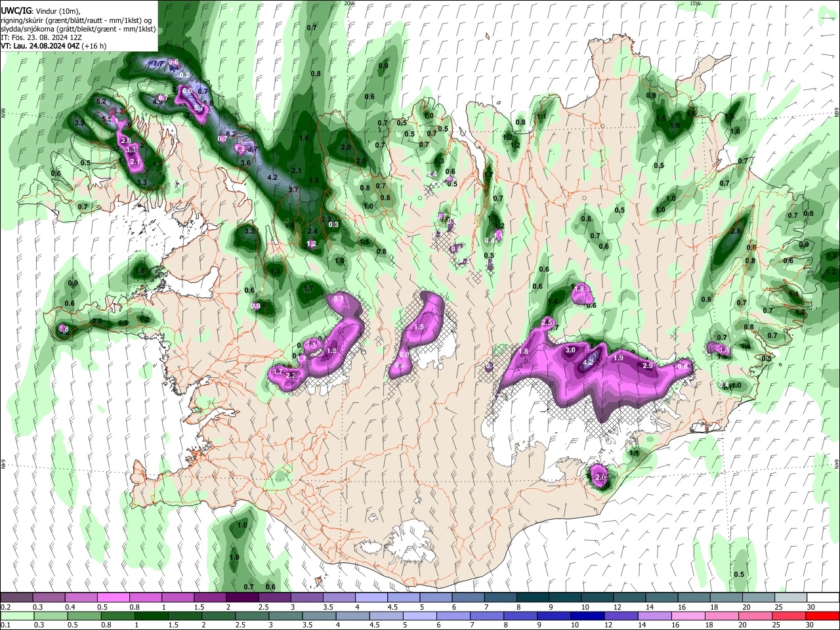This screenshot has width=840, height=630.
Task: Click the 0.4 label under upper legend
Action: (70, 607)
